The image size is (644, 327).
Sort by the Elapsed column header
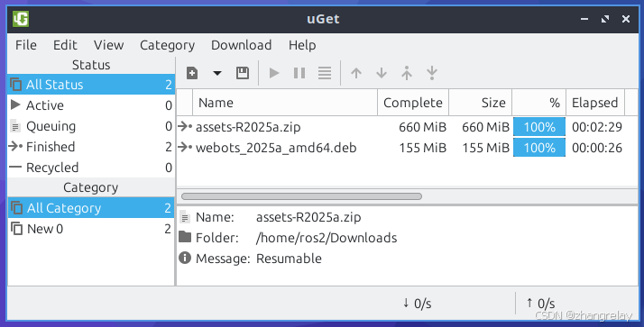pos(595,103)
